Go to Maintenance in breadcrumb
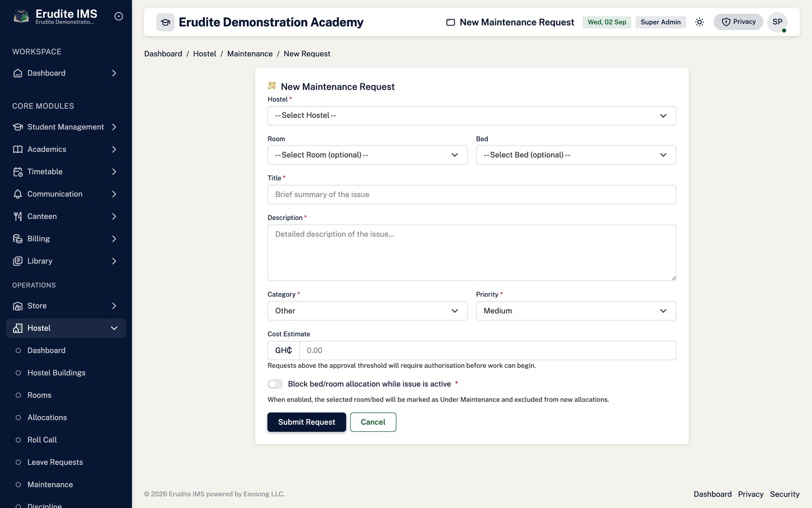The width and height of the screenshot is (812, 508). point(250,54)
